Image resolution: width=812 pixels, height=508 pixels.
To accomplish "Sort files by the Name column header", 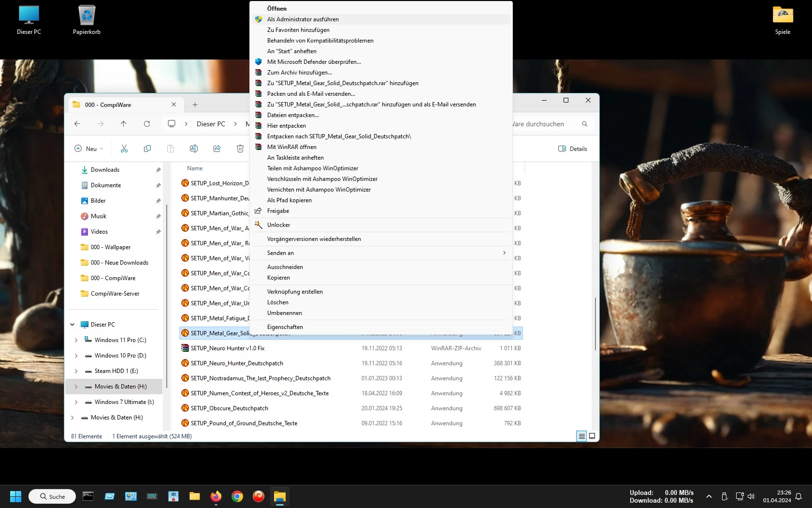I will point(195,168).
